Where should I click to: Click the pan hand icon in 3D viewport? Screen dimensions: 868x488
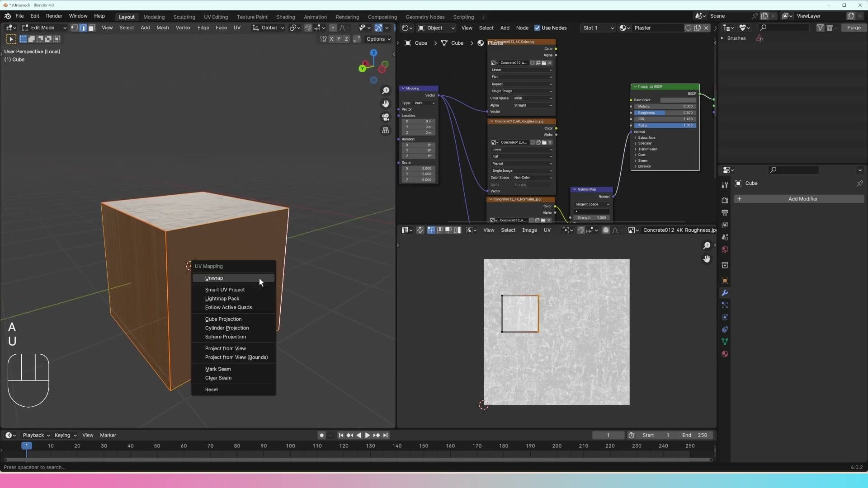point(386,104)
